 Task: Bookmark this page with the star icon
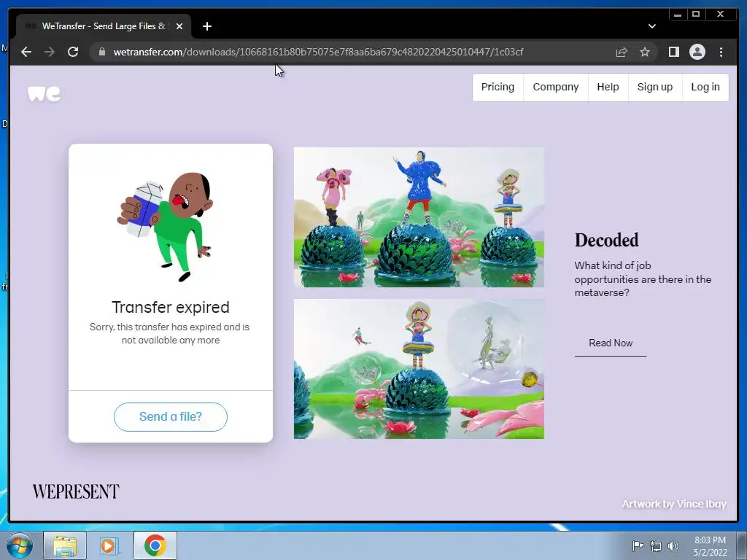645,52
